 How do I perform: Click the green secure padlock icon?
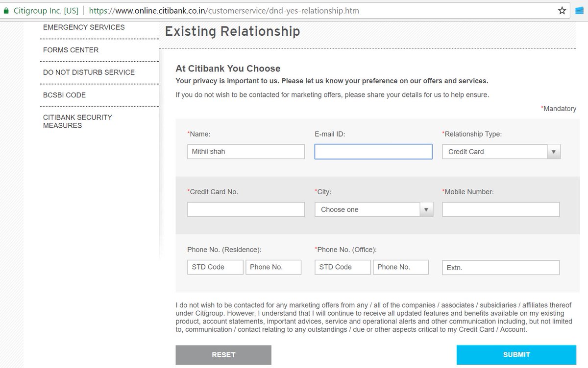pyautogui.click(x=6, y=10)
